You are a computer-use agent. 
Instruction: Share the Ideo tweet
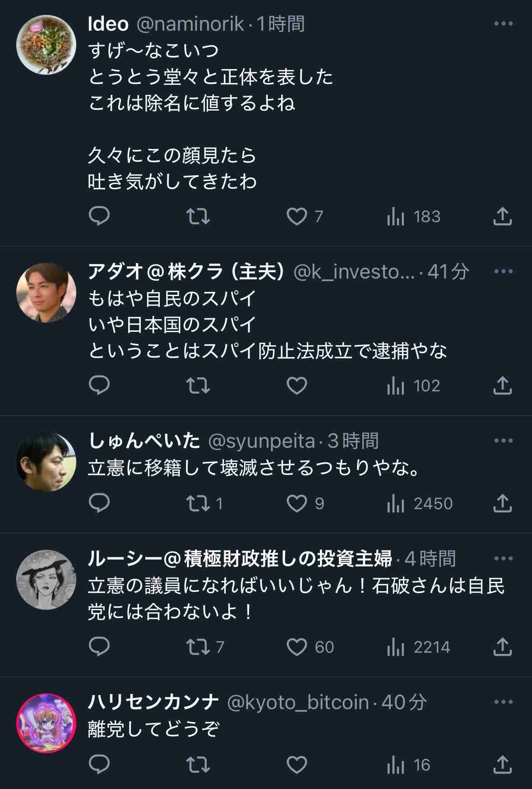(502, 217)
